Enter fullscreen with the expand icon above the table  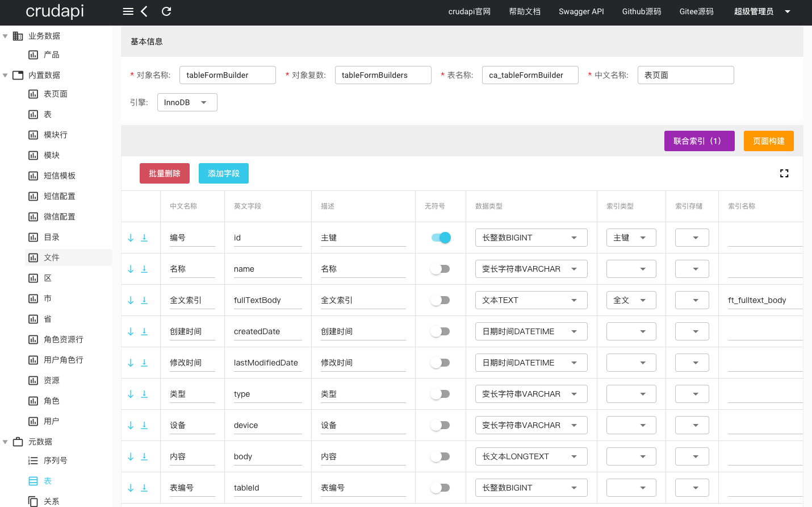(784, 173)
